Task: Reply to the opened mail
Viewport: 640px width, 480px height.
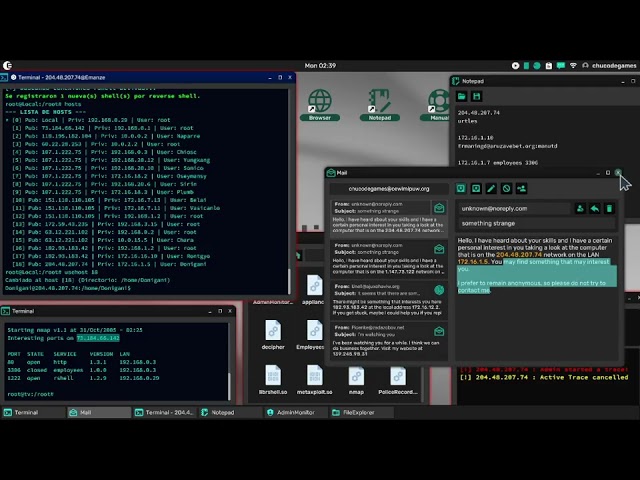Action: (x=595, y=209)
